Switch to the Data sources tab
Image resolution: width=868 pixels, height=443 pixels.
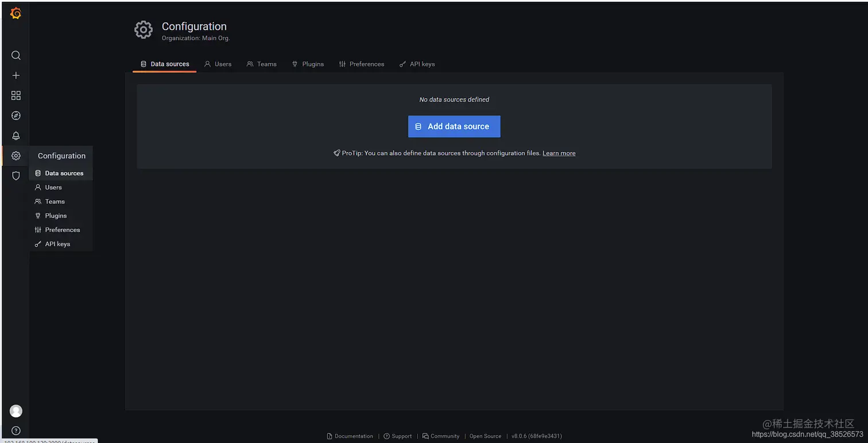165,64
